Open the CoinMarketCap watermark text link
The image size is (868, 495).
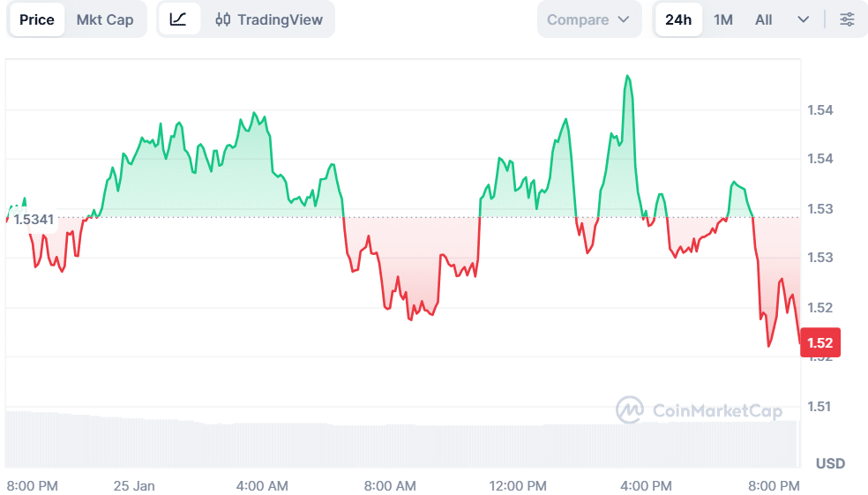coord(717,410)
